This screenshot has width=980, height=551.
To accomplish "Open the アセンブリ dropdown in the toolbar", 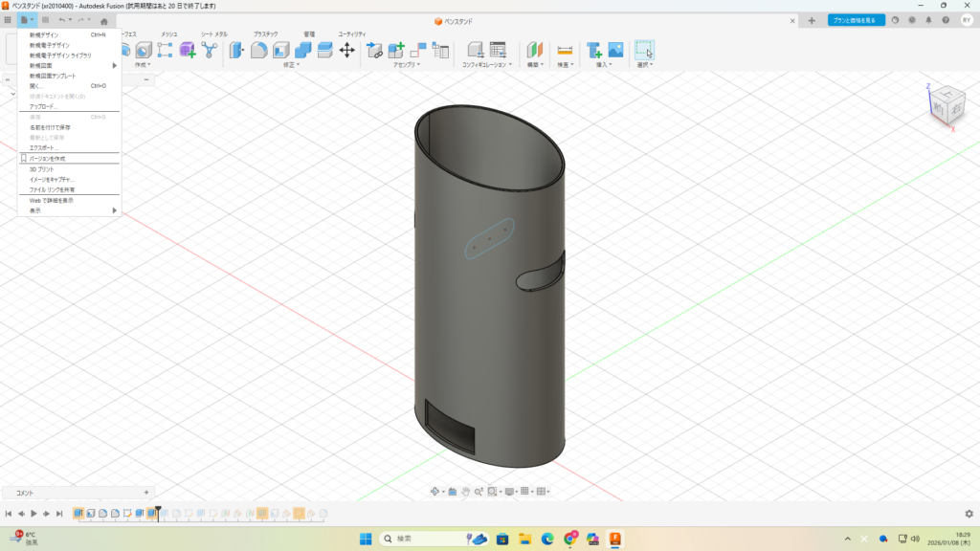I will tap(406, 65).
